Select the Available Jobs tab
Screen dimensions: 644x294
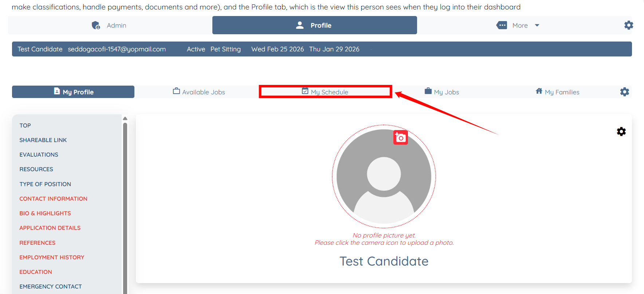199,92
